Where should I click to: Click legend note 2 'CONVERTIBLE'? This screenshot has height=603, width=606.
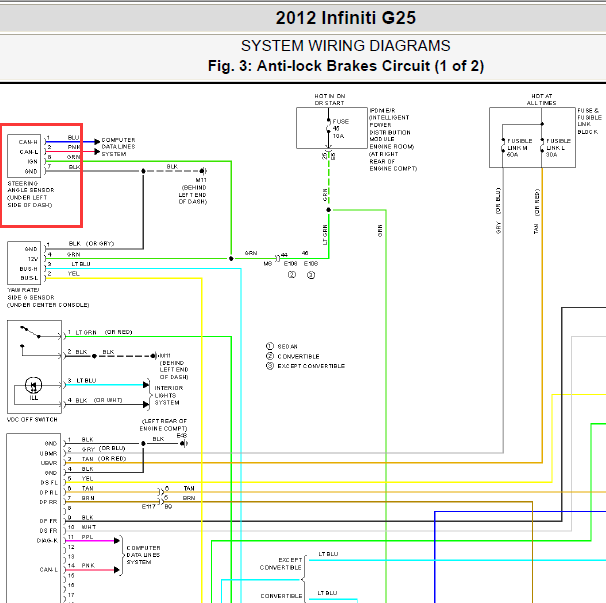point(293,356)
